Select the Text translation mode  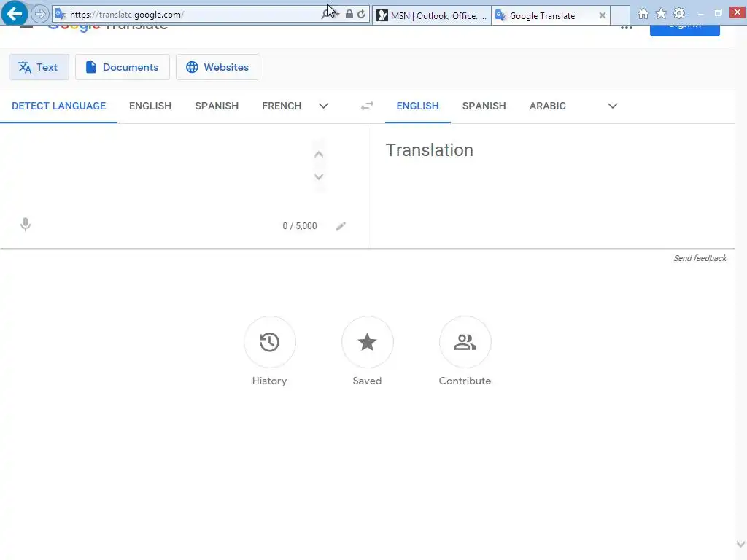[x=39, y=67]
